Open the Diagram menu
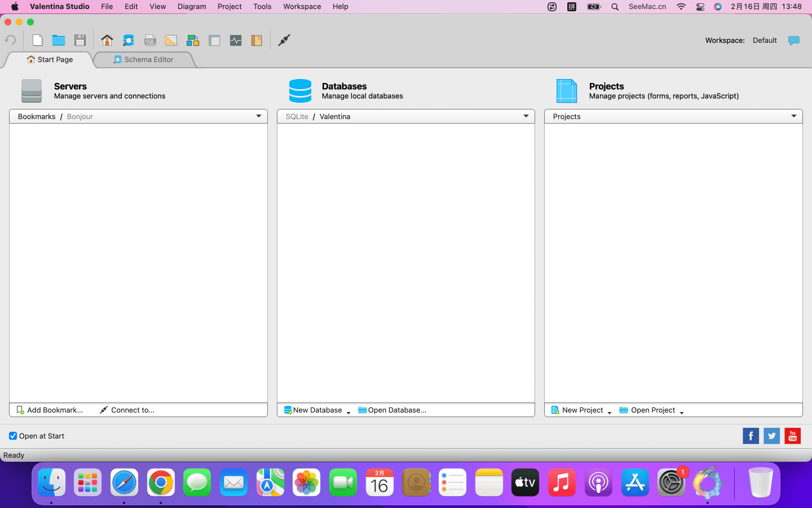This screenshot has height=508, width=812. tap(192, 7)
